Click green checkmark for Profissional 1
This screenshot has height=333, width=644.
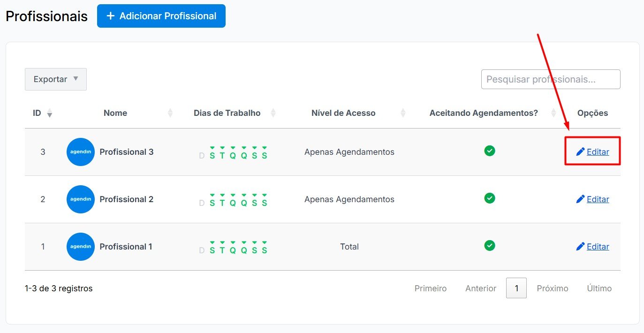coord(490,246)
